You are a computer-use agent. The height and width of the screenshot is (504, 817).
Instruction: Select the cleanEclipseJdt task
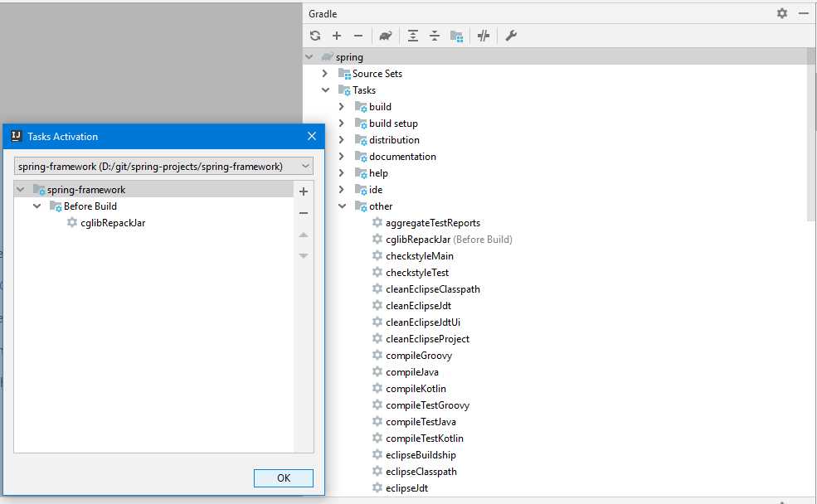pyautogui.click(x=418, y=306)
